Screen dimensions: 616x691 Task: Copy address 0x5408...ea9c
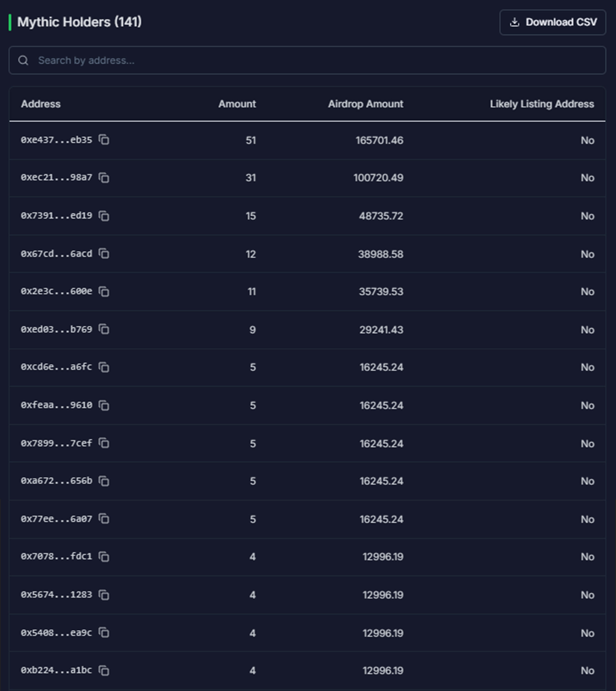104,632
